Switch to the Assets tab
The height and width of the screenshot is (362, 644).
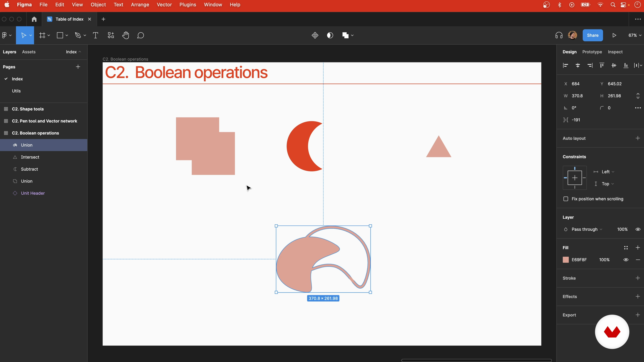pos(29,52)
